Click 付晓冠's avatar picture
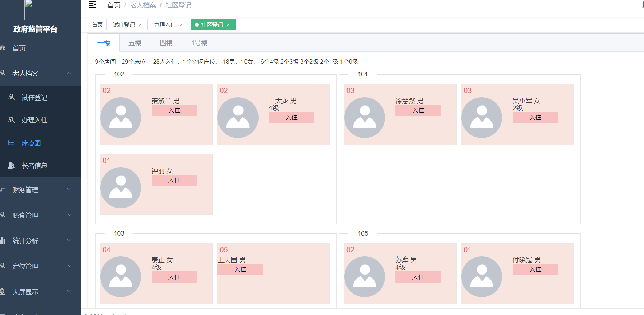 (x=482, y=277)
